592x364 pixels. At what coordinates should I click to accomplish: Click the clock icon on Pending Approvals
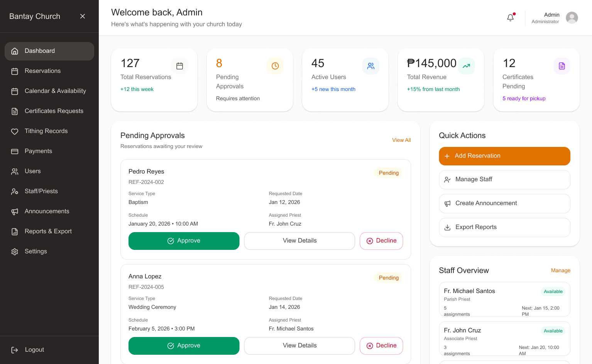click(x=275, y=66)
